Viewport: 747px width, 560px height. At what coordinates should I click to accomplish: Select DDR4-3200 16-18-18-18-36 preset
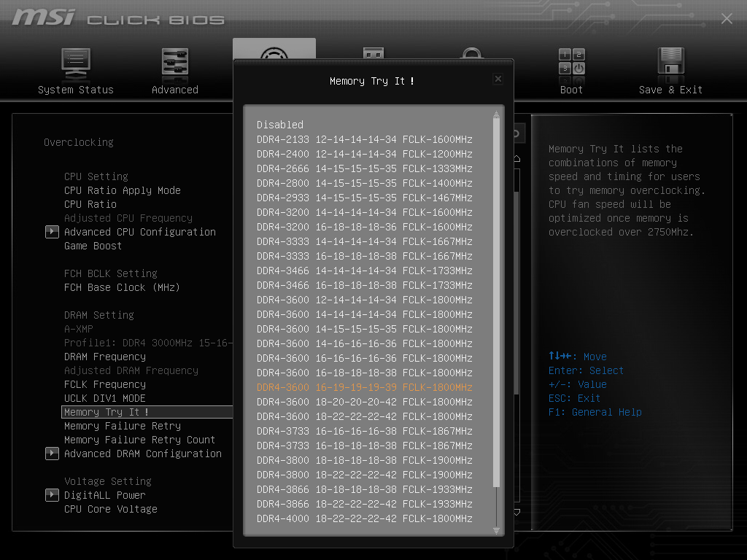click(365, 227)
